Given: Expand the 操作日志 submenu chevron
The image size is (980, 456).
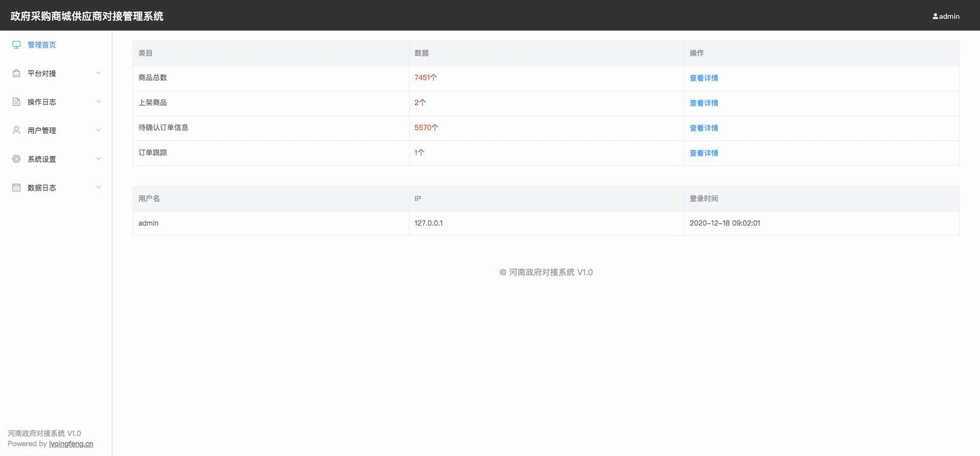Looking at the screenshot, I should tap(98, 102).
